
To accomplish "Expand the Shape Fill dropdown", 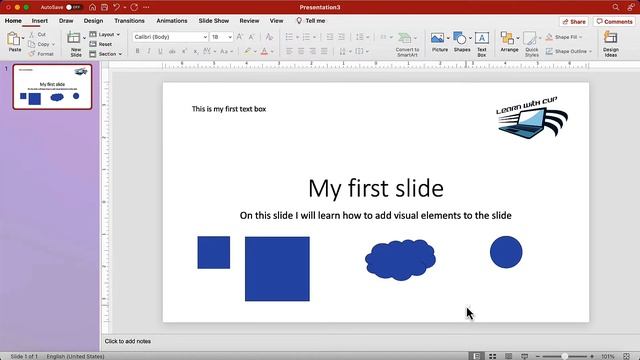I will click(580, 37).
